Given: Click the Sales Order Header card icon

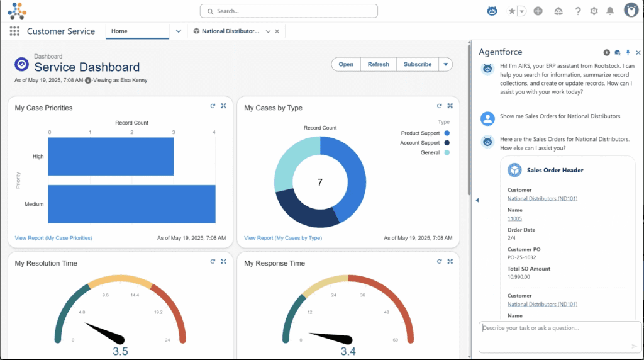Looking at the screenshot, I should point(514,170).
